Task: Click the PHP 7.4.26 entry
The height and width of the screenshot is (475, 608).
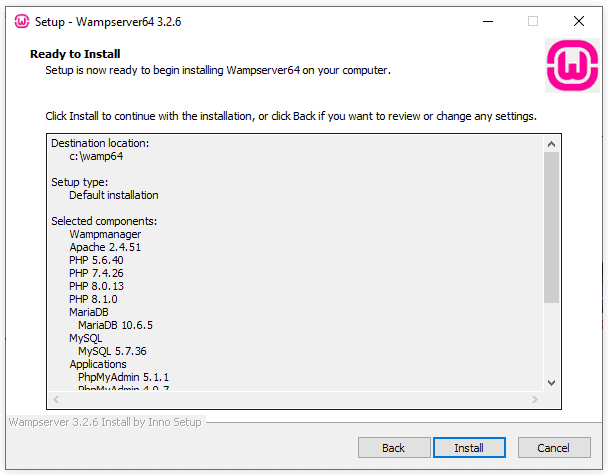Action: [96, 273]
